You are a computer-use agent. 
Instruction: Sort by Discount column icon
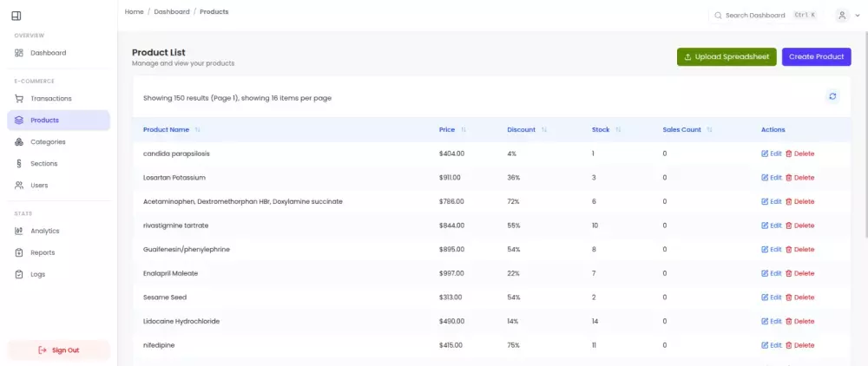click(x=544, y=130)
